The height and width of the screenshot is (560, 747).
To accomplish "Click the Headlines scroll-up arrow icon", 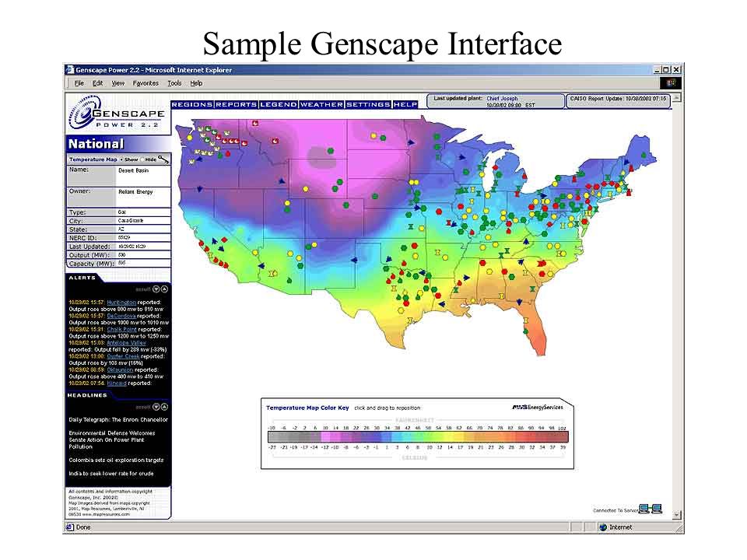I will [x=164, y=407].
